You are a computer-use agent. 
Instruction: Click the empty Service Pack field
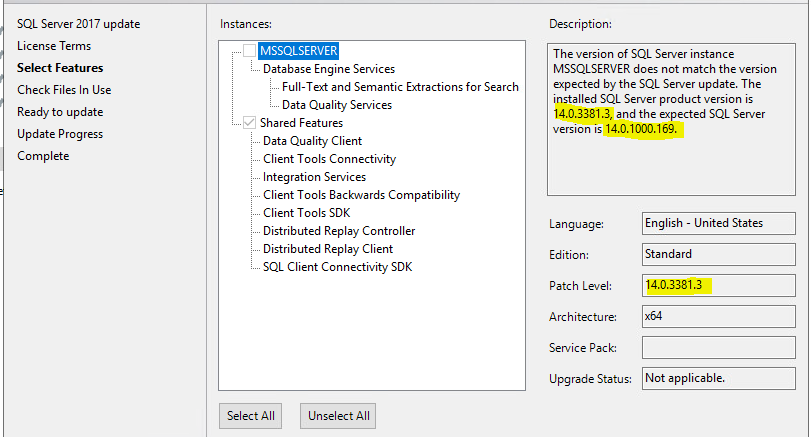point(718,348)
